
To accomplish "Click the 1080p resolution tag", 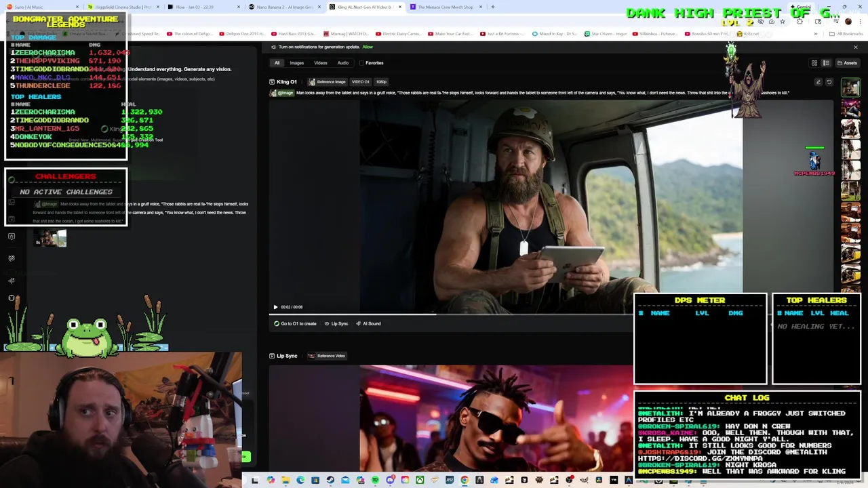I will pos(381,82).
